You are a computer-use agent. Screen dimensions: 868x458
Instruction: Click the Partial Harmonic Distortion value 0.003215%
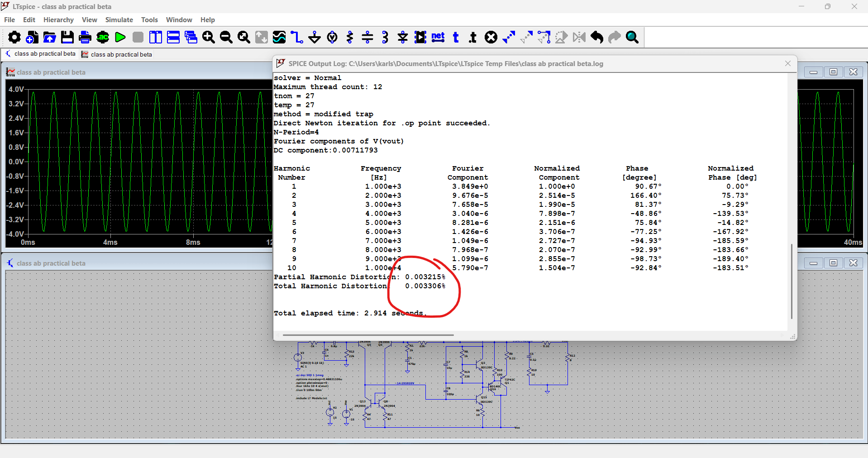pyautogui.click(x=425, y=277)
